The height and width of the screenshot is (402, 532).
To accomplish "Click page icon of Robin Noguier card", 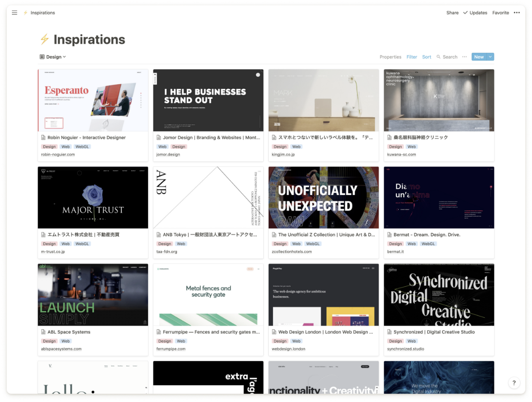I will 43,138.
